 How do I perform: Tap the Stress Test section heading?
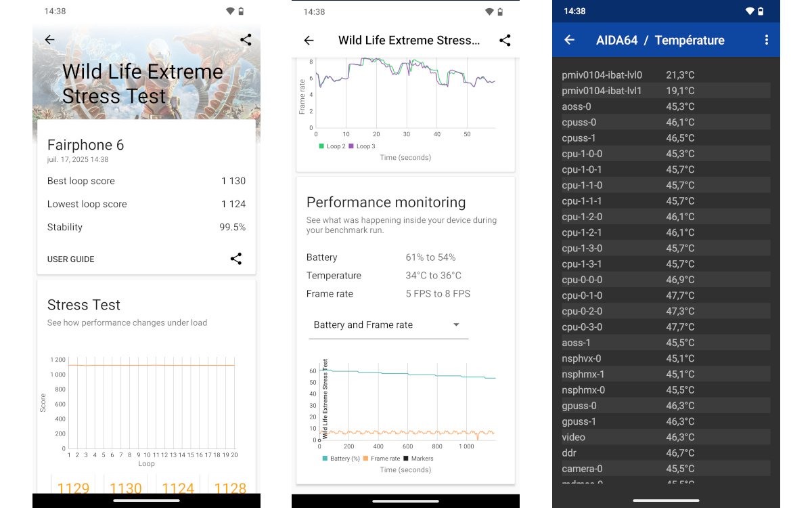(84, 305)
